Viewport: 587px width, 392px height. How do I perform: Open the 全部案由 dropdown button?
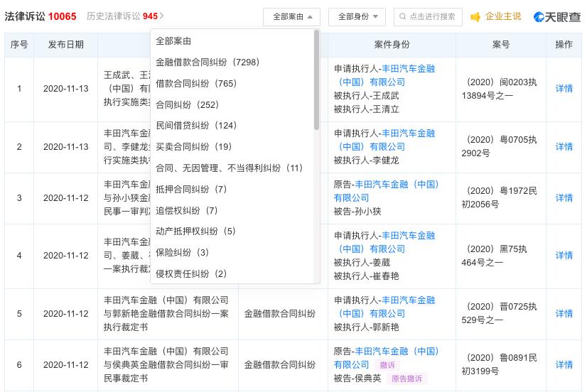point(291,17)
